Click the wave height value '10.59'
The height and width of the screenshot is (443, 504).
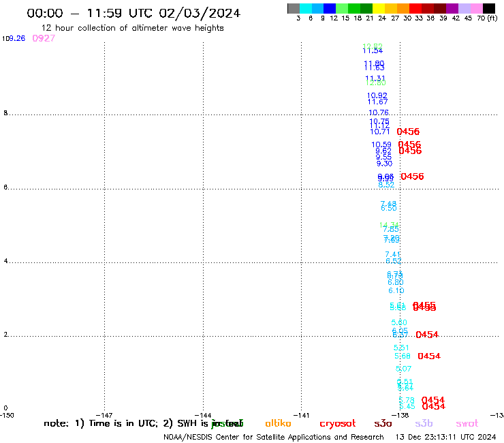(381, 144)
